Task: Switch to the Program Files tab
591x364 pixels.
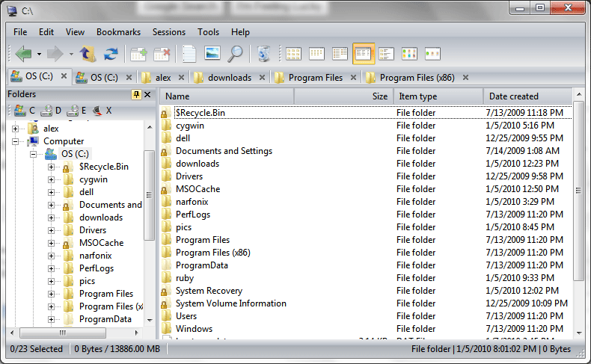Action: point(315,78)
